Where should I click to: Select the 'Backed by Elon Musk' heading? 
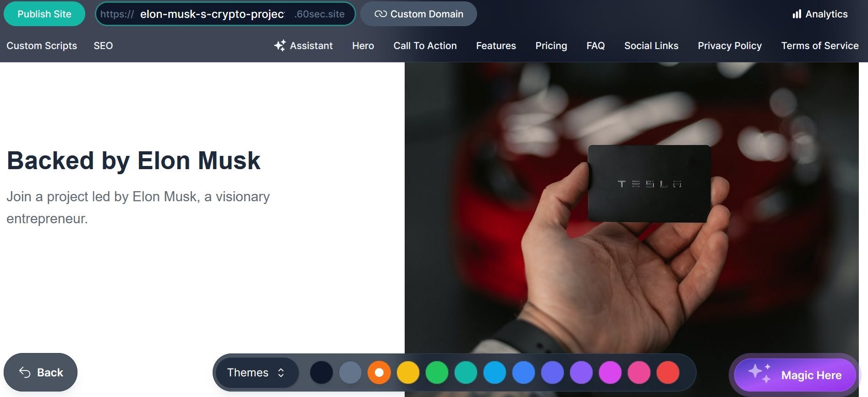tap(133, 160)
